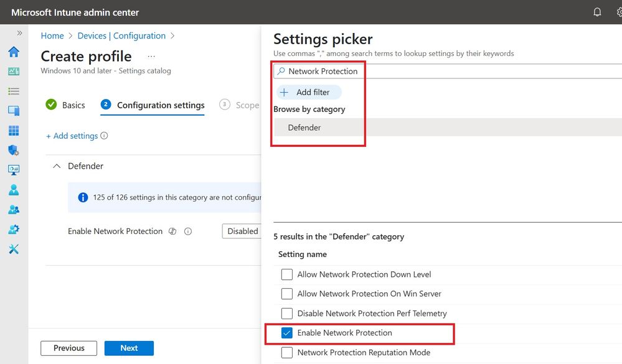Check Network Protection Reputation Mode
The image size is (622, 364).
pos(287,353)
